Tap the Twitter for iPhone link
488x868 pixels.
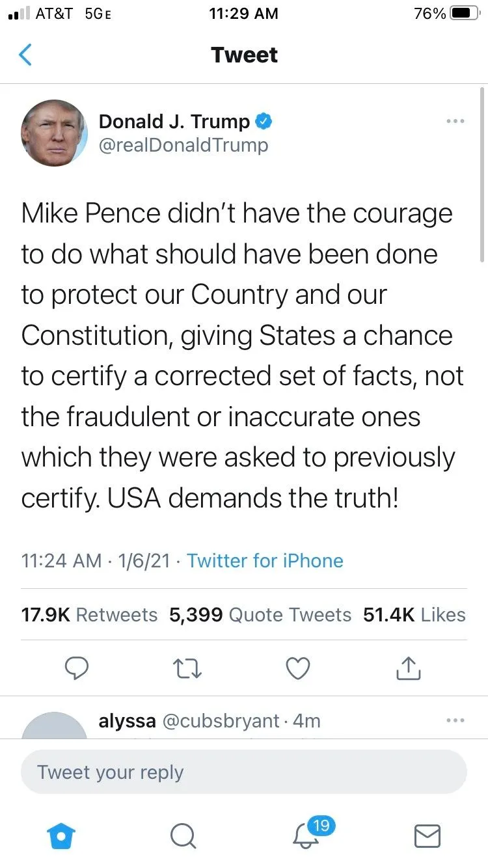coord(265,561)
